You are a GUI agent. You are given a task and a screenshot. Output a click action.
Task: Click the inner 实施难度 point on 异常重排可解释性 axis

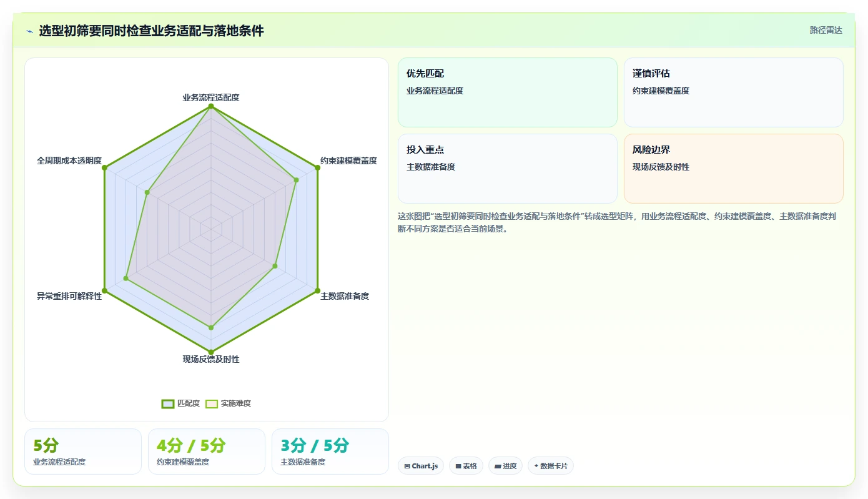[126, 278]
